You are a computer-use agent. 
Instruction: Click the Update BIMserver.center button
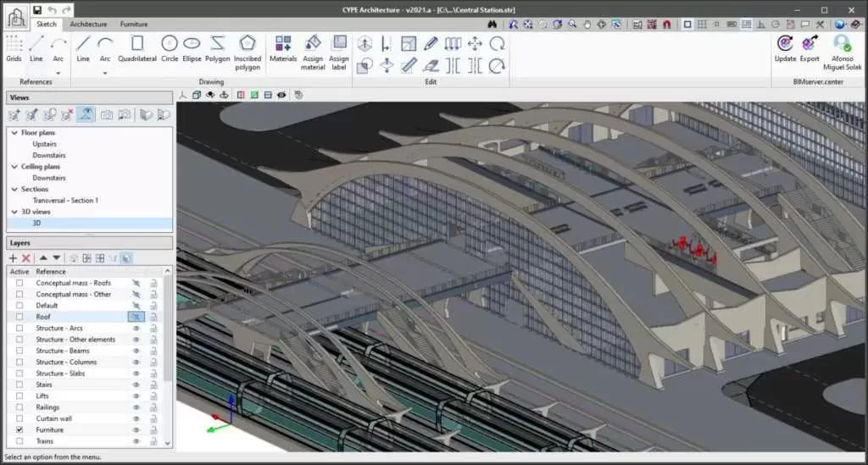point(785,48)
